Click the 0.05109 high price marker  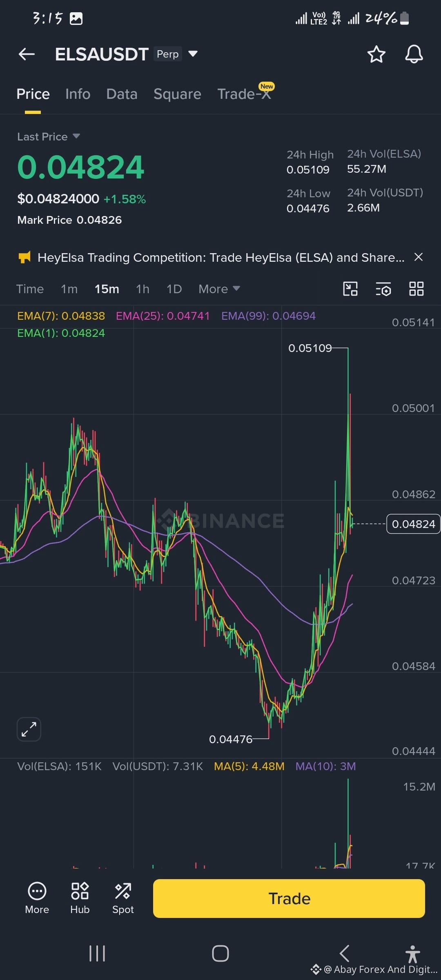[310, 348]
